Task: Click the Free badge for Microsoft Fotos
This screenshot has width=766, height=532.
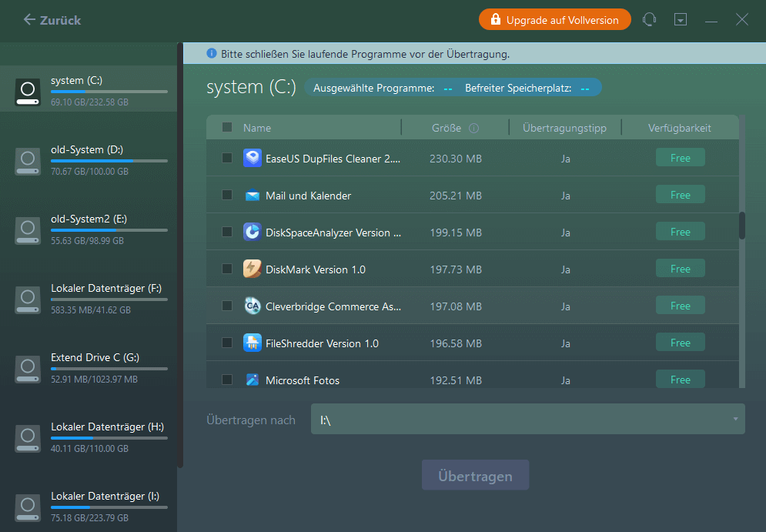Action: tap(680, 379)
